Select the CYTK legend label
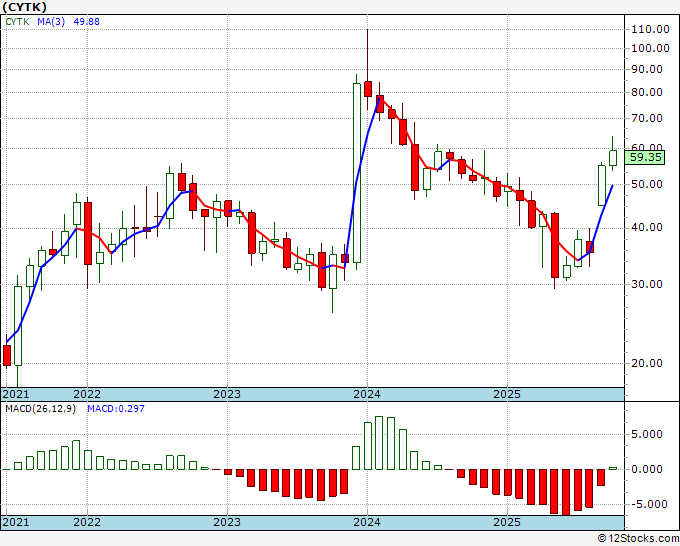The image size is (680, 546). click(18, 24)
